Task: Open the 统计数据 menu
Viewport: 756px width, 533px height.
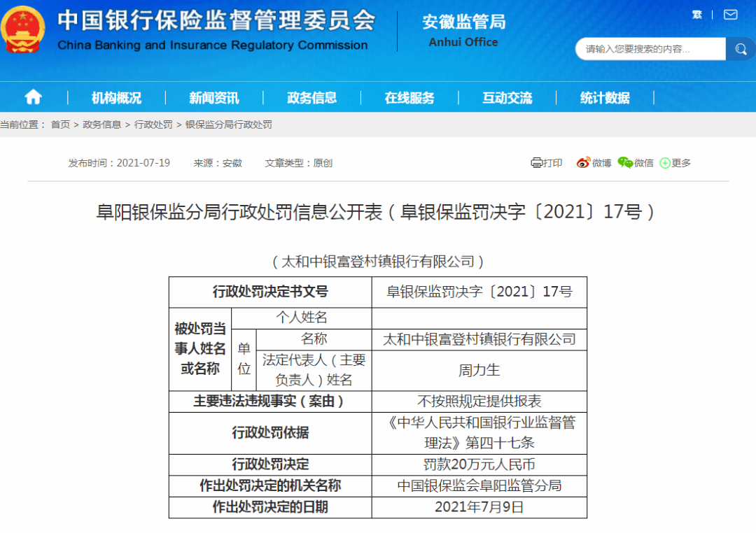Action: tap(605, 98)
